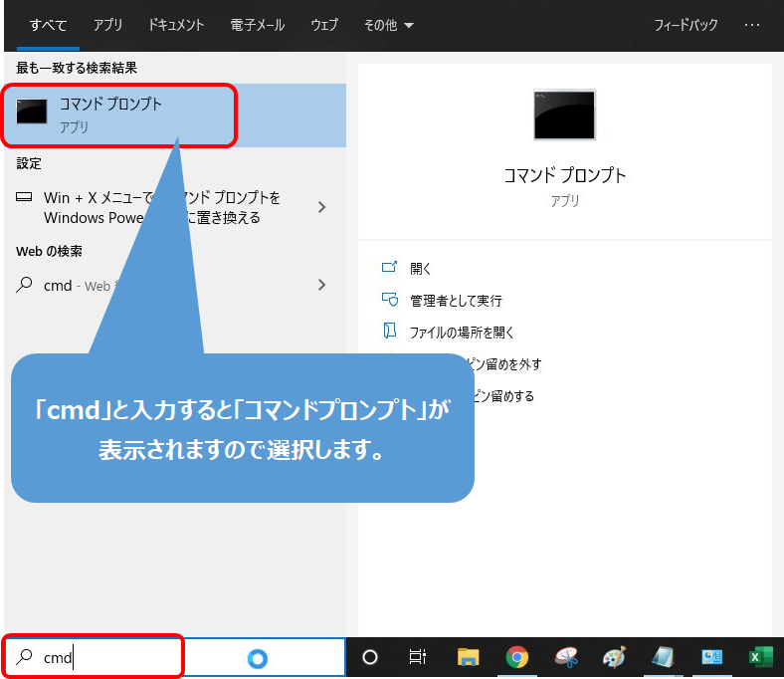The width and height of the screenshot is (784, 679).
Task: Expand arrow for cmd web search result
Action: [322, 285]
